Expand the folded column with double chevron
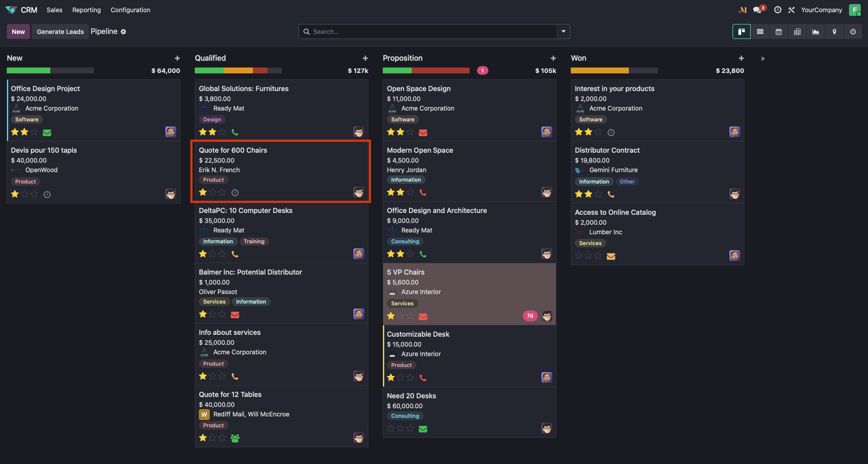Screen dimensions: 868x464 pos(763,58)
